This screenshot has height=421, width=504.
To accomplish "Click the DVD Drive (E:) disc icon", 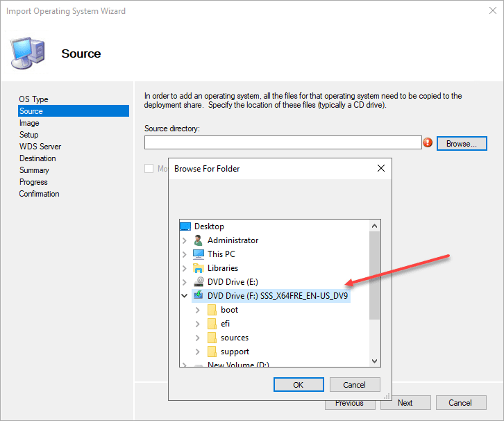I will [199, 282].
